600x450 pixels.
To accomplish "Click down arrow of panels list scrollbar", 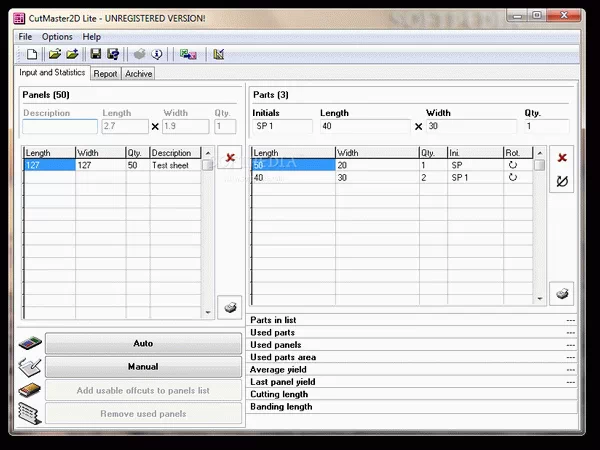I will (208, 312).
